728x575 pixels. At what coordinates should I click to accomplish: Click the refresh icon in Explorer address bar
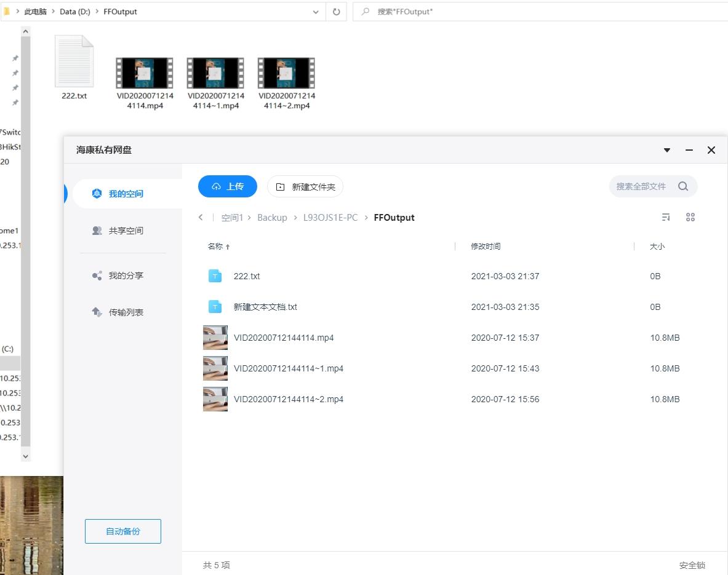[x=336, y=12]
